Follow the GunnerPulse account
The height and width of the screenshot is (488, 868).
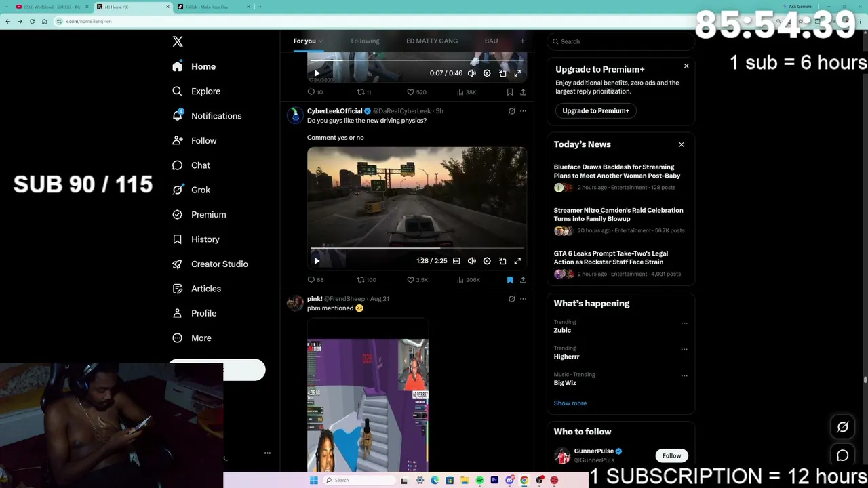coord(671,455)
